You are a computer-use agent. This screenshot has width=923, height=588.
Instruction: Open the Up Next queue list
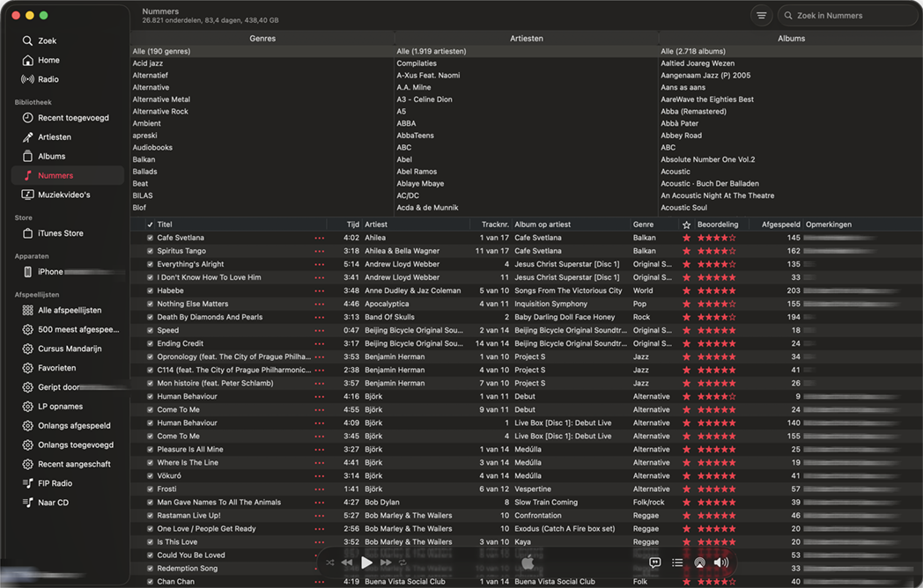(x=677, y=562)
